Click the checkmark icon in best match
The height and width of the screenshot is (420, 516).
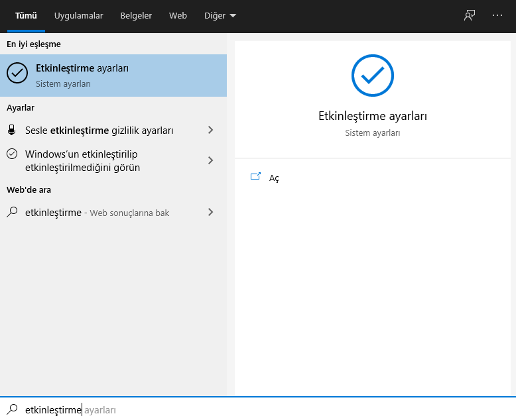[17, 74]
